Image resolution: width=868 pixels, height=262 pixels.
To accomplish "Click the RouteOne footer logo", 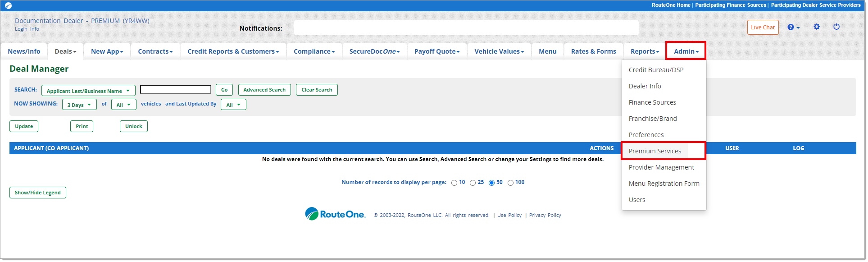I will coord(336,214).
